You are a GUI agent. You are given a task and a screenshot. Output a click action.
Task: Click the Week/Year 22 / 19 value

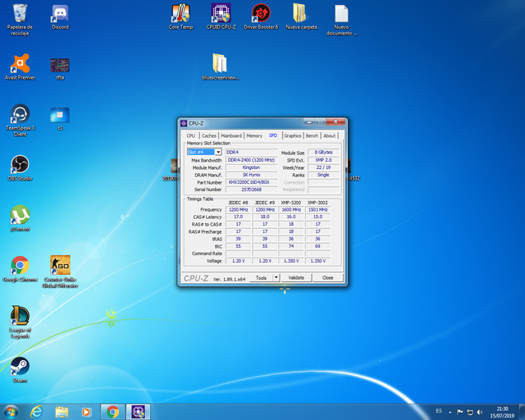coord(323,167)
